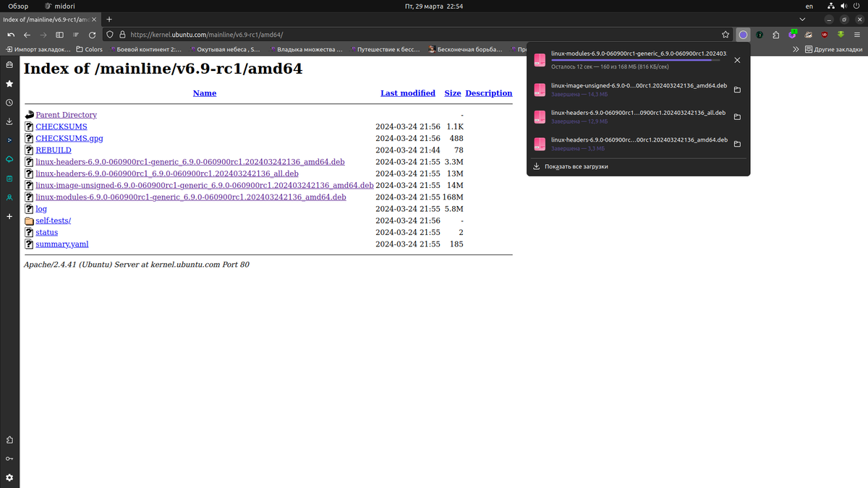Open a new tab with plus button

(x=109, y=19)
